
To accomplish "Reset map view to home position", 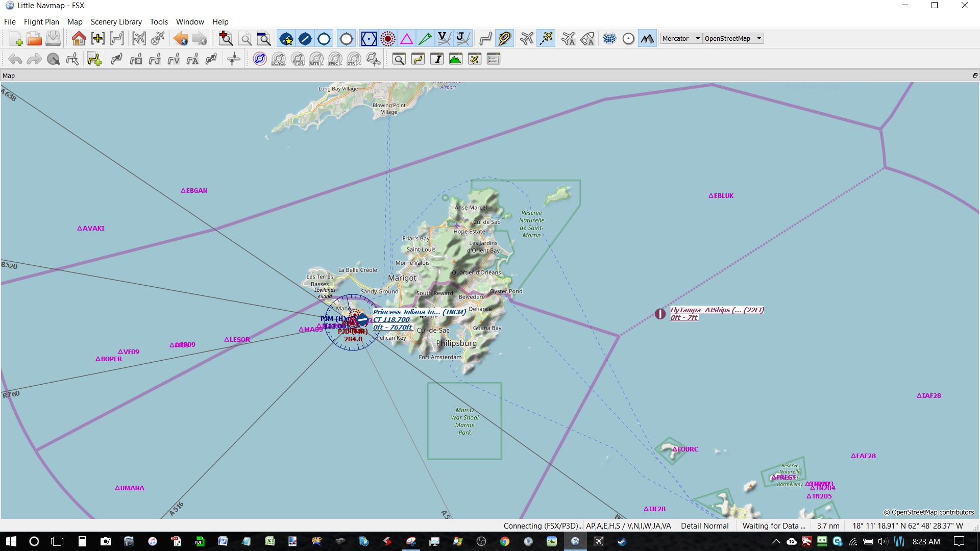I will pos(78,38).
